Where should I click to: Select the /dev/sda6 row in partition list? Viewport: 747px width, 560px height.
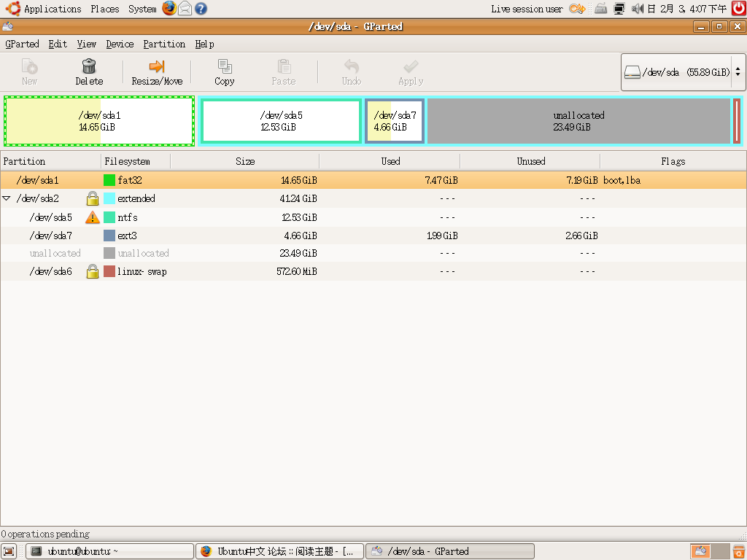pos(373,271)
